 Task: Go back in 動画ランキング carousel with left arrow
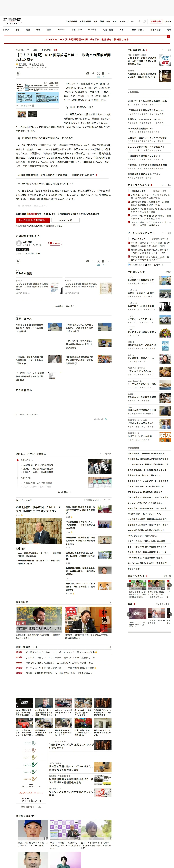coord(129,585)
